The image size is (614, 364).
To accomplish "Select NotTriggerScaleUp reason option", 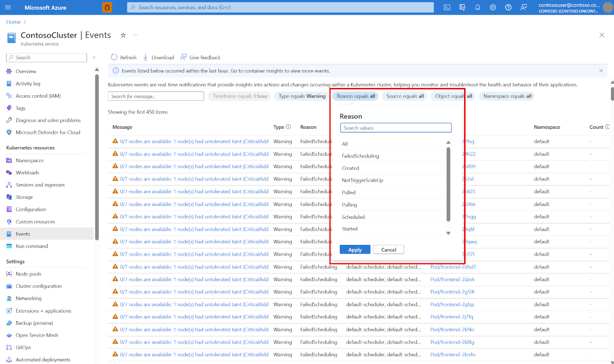I will click(x=363, y=180).
